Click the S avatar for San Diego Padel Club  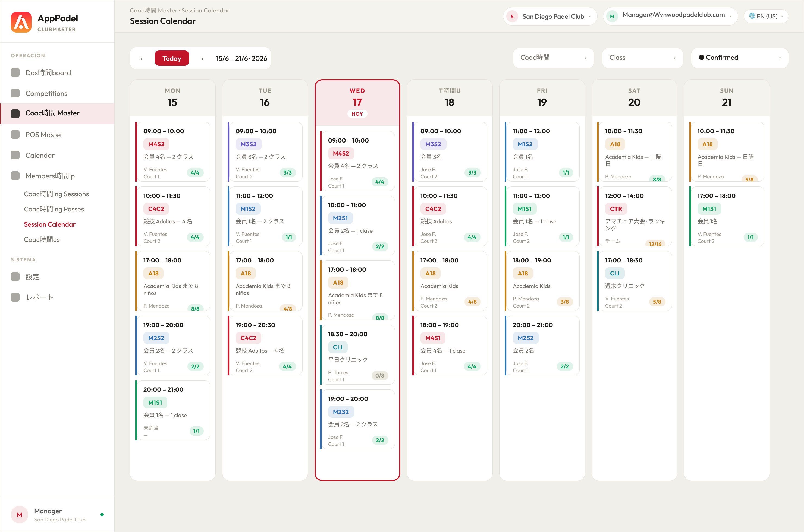coord(512,16)
